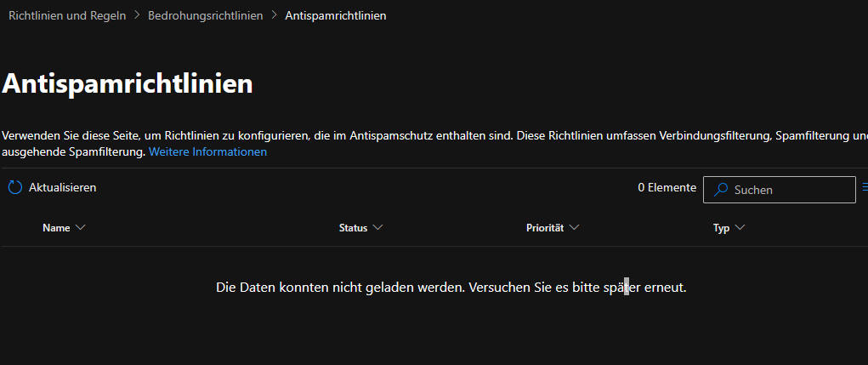Image resolution: width=868 pixels, height=365 pixels.
Task: Focus the Suchen search input field
Action: (x=780, y=190)
